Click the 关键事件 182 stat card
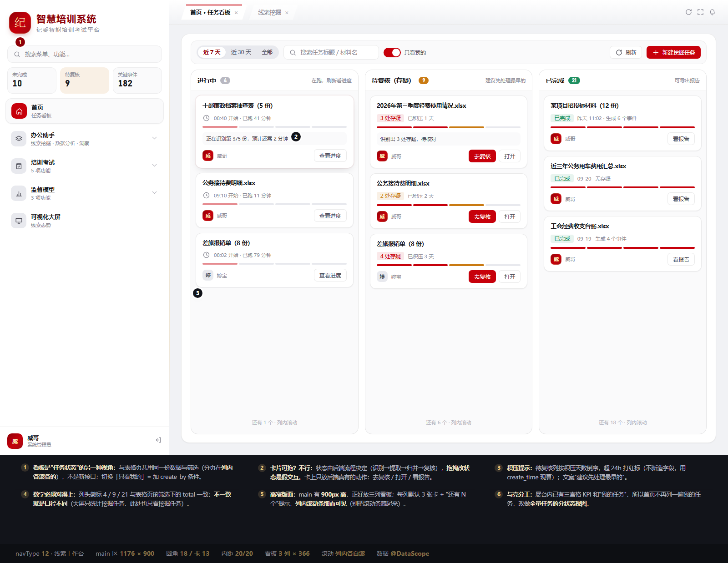Viewport: 728px width, 563px height. click(137, 80)
